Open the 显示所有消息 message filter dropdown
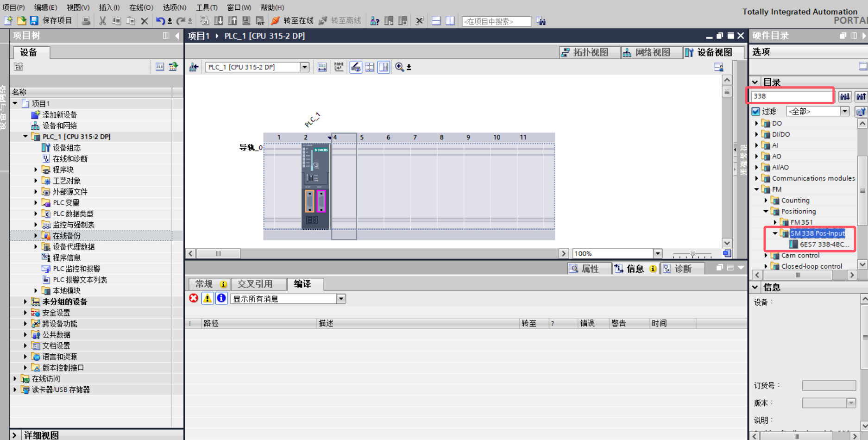 point(341,299)
